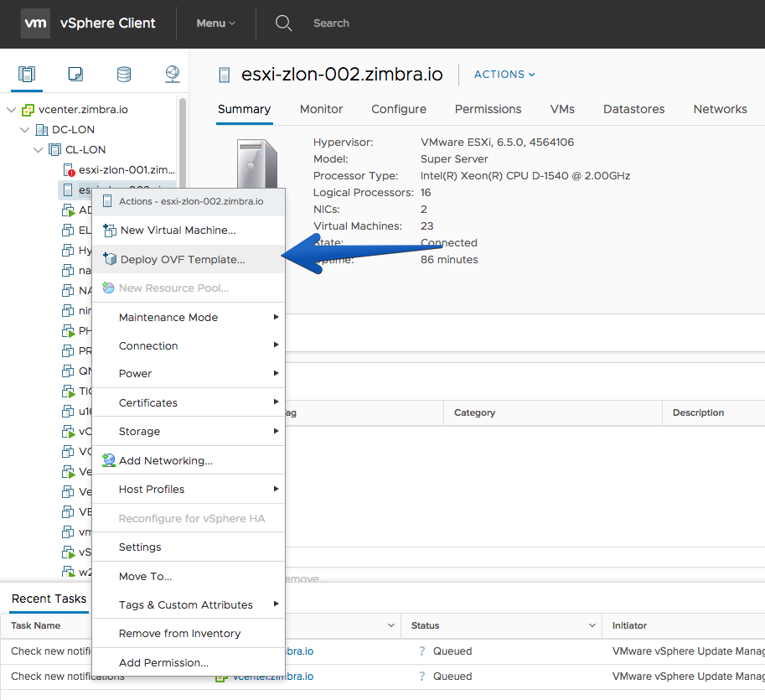Click the cluster icon beside CL-LON
765x700 pixels.
click(54, 150)
